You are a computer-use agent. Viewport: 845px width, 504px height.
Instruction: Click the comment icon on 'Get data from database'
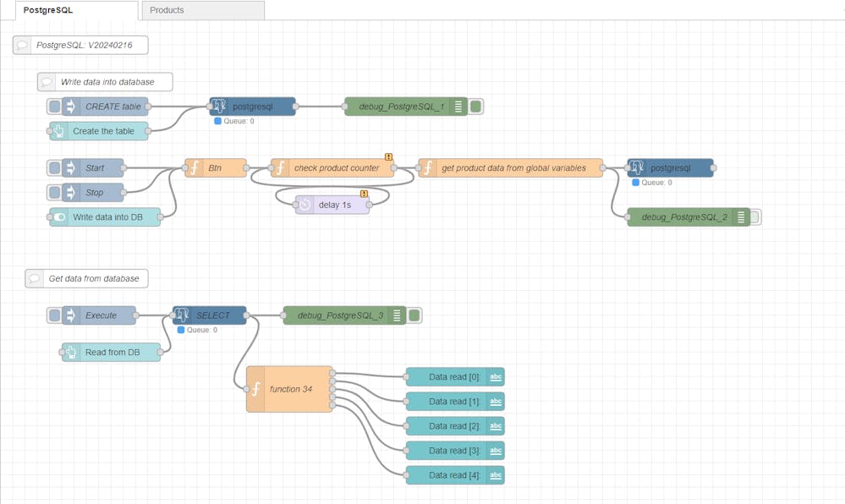[x=34, y=279]
